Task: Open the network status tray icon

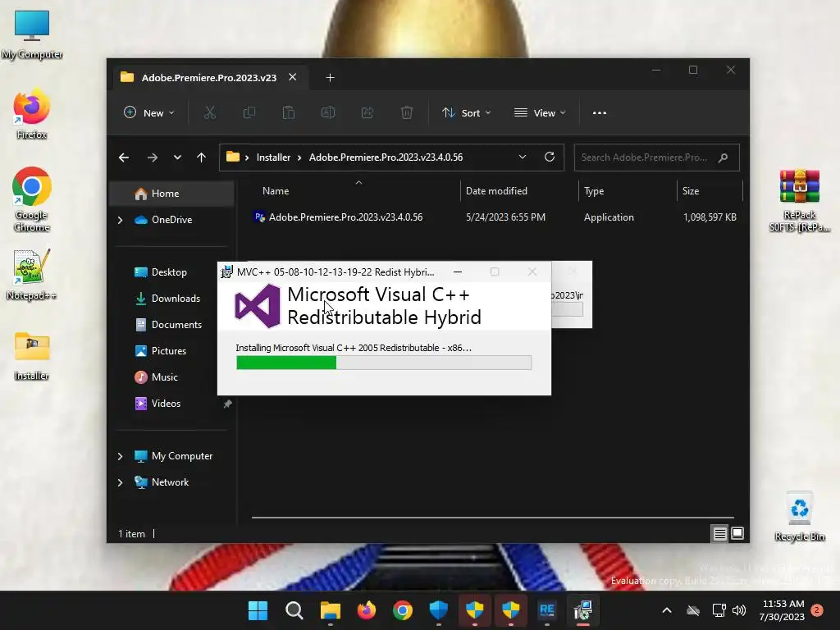Action: click(719, 610)
